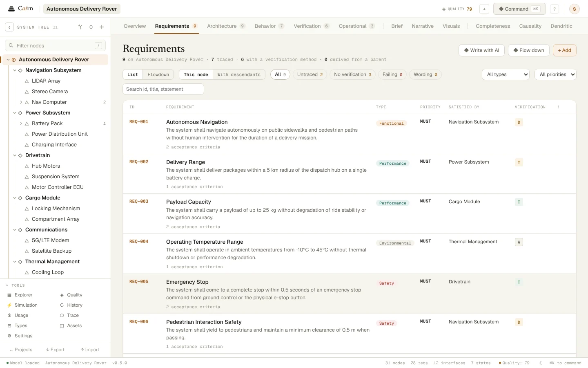Open the Assets tool
The width and height of the screenshot is (588, 368).
click(74, 325)
